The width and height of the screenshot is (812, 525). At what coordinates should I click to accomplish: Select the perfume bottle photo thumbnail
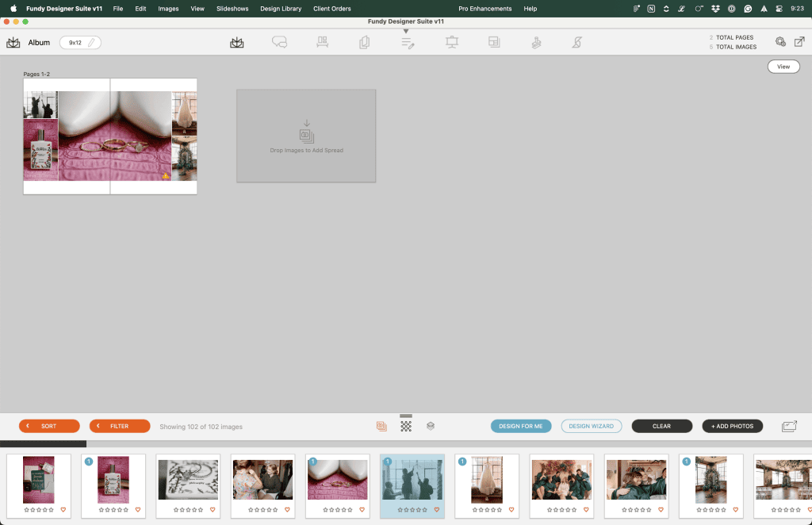113,480
